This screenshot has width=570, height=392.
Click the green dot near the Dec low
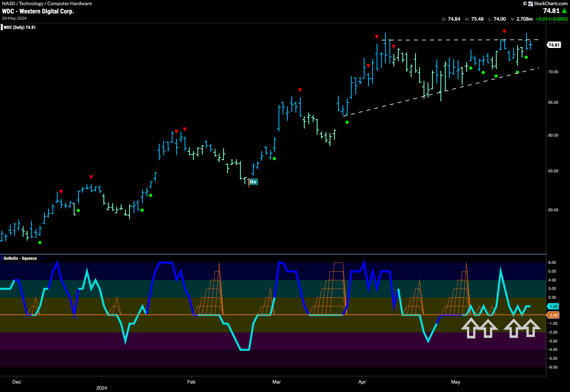pos(40,242)
